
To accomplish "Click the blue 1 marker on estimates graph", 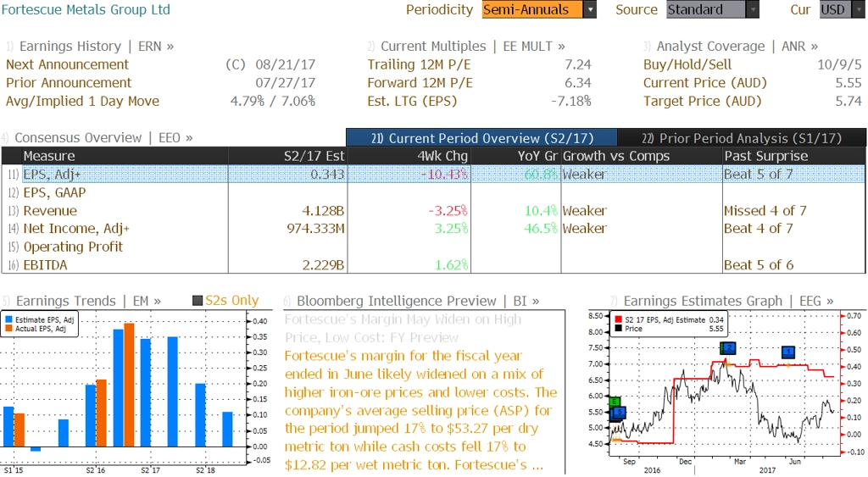I will click(788, 352).
